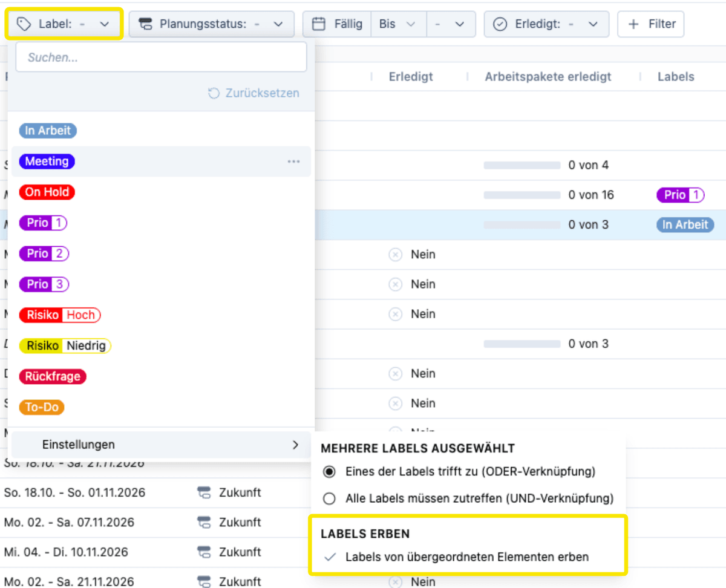
Task: Open the Planungsstatus filter dropdown
Action: [x=211, y=24]
